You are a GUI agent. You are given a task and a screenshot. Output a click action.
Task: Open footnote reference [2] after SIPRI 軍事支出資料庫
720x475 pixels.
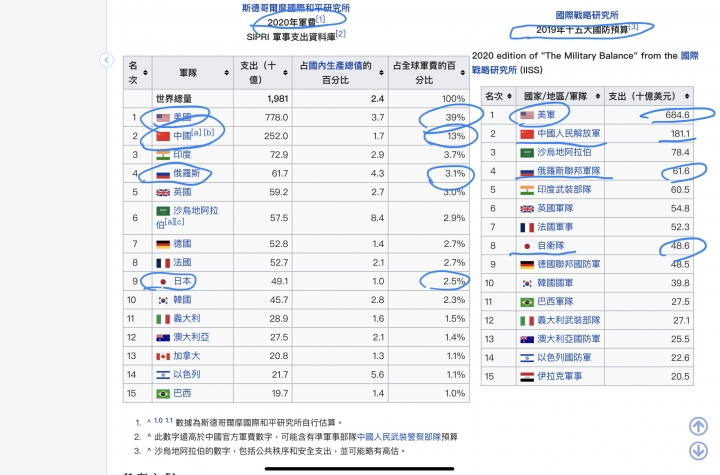pyautogui.click(x=340, y=34)
